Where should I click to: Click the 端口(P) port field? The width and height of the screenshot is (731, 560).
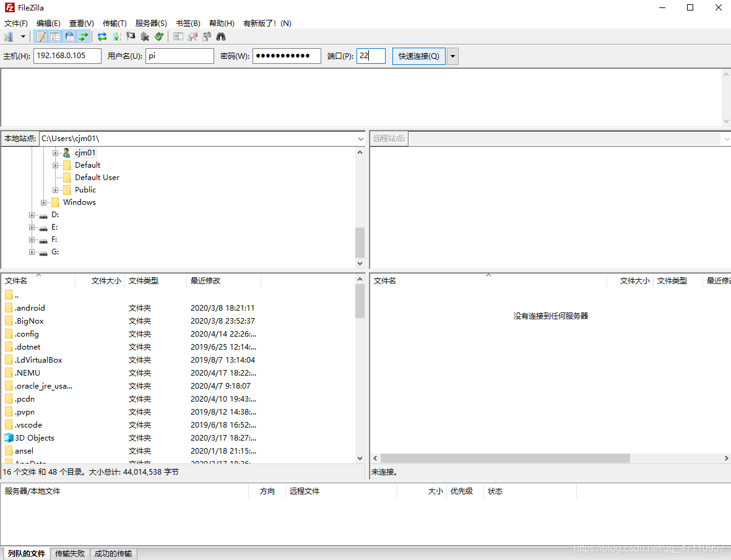tap(371, 56)
